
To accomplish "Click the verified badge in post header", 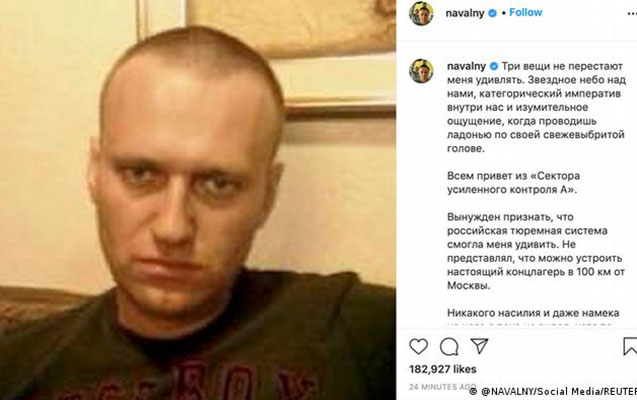I will (x=492, y=13).
